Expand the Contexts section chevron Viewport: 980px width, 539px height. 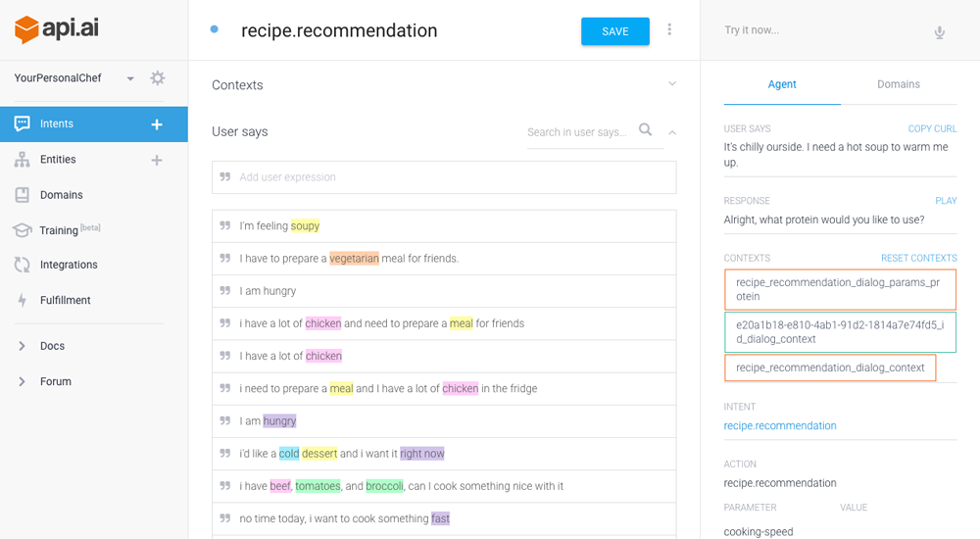pyautogui.click(x=672, y=83)
